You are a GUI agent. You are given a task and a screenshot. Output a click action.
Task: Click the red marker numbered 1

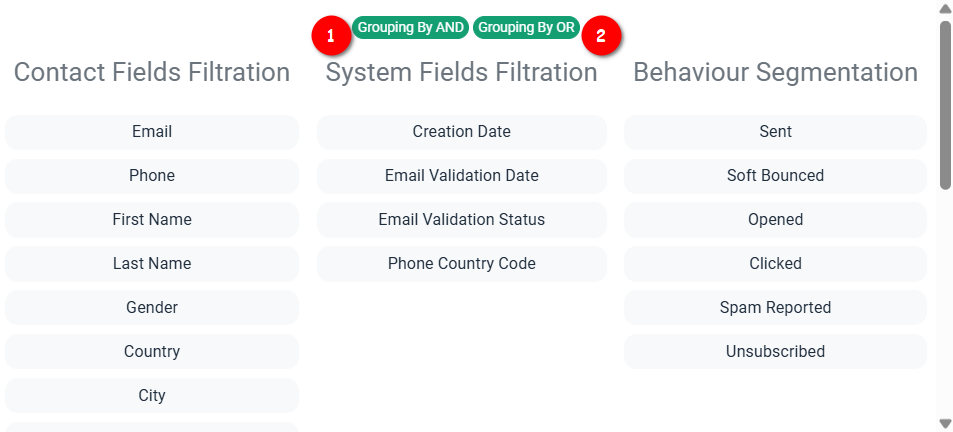(331, 36)
